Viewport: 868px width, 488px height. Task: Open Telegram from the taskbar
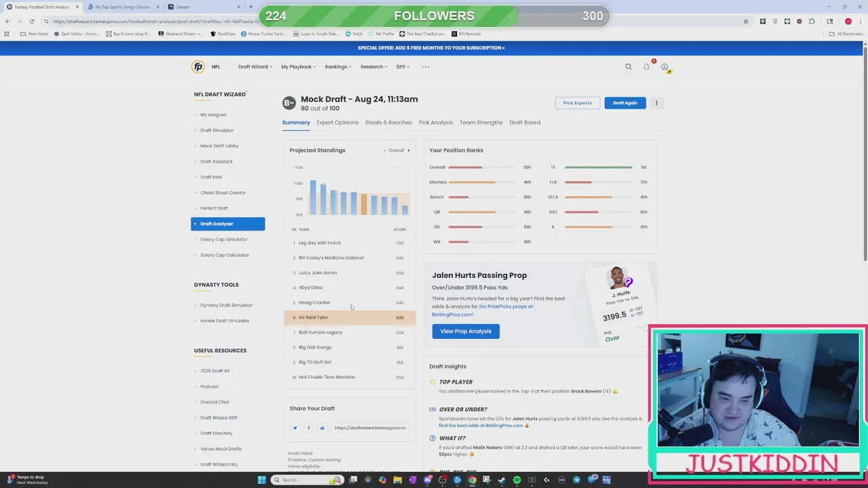click(x=576, y=480)
